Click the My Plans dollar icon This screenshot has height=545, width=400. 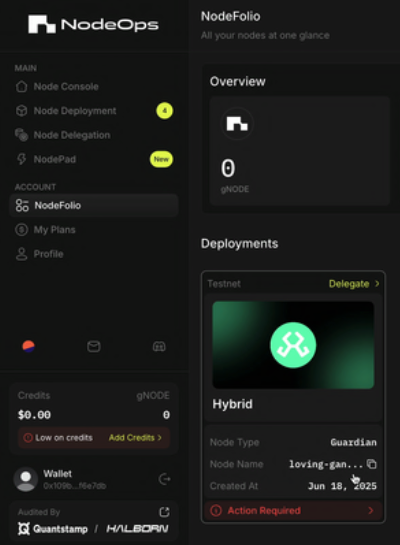point(22,230)
